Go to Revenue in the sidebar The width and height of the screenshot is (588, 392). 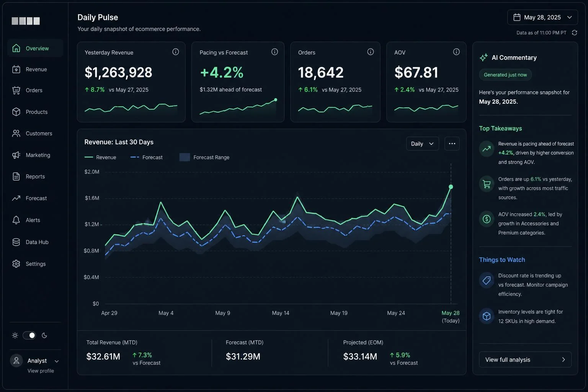[35, 69]
